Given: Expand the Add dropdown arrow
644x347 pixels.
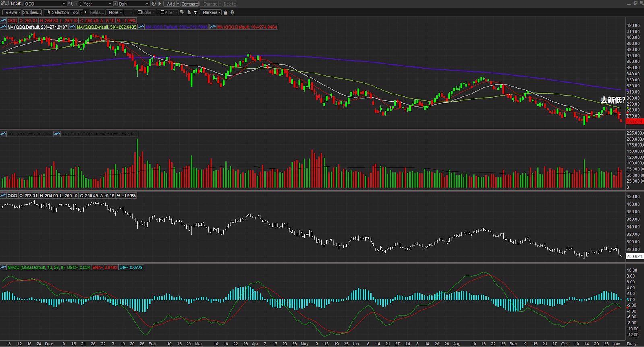Looking at the screenshot, I should [x=178, y=4].
